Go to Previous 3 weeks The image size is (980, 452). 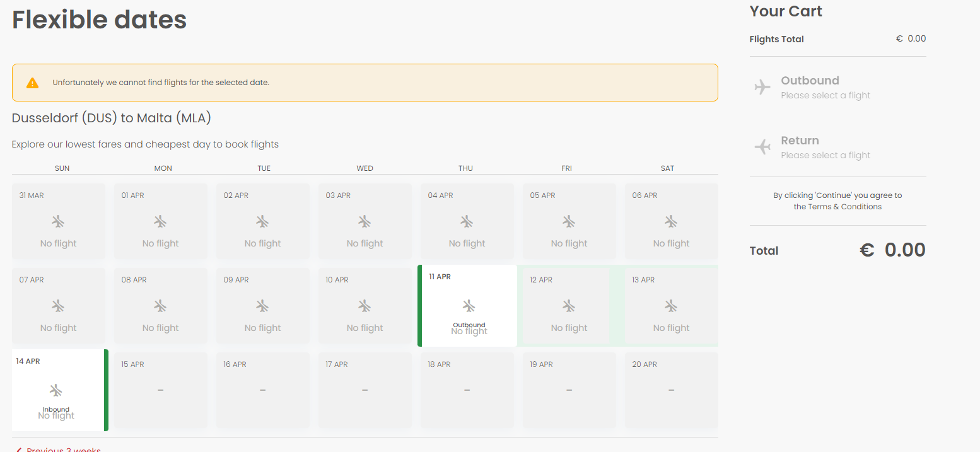pos(57,449)
